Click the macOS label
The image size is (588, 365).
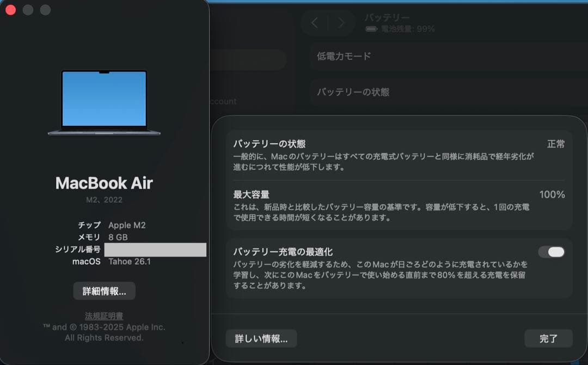[x=86, y=261]
